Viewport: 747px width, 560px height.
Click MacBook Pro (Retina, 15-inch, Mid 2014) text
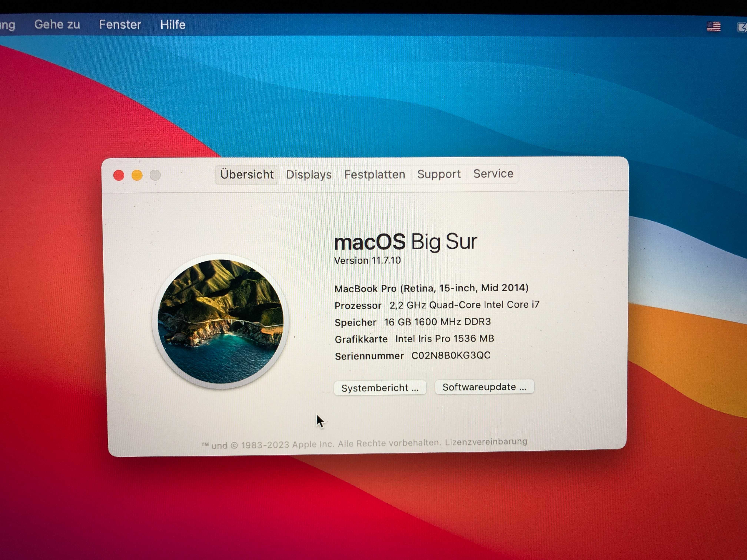431,288
